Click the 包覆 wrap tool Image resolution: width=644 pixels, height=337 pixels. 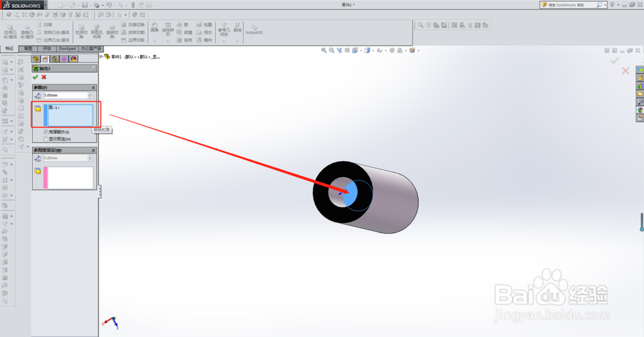tap(204, 24)
